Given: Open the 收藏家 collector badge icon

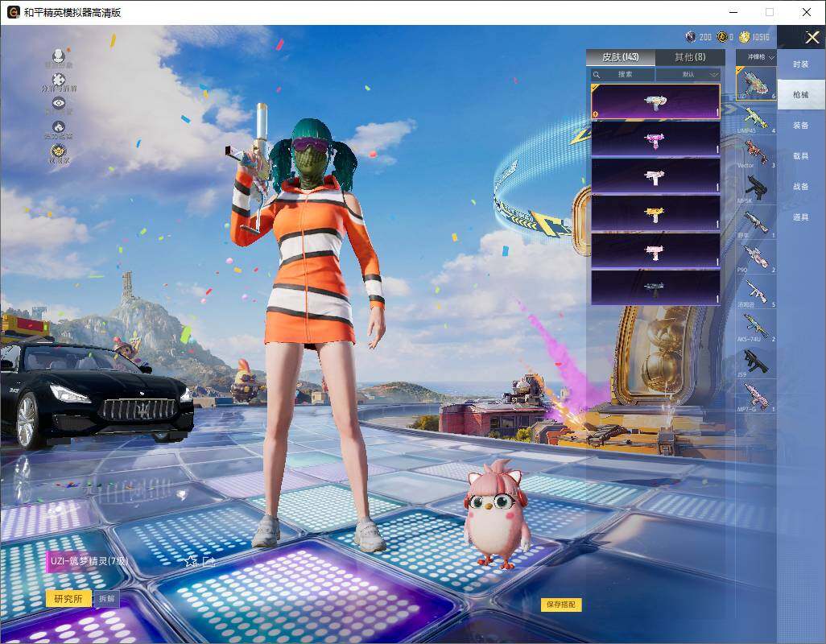Looking at the screenshot, I should [59, 151].
